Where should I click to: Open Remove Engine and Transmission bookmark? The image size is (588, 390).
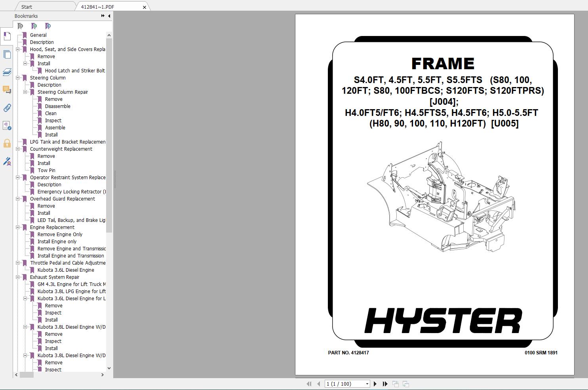[x=71, y=249]
